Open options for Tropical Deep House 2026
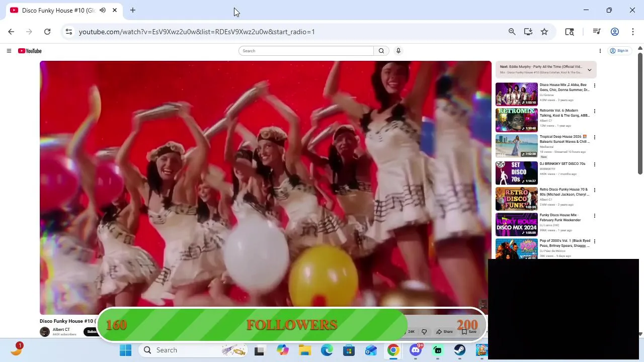 tap(595, 137)
